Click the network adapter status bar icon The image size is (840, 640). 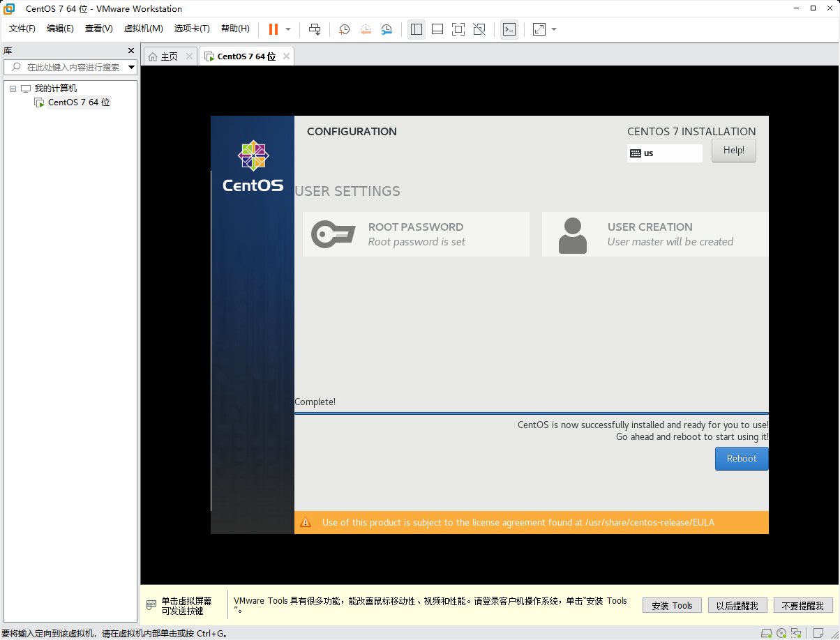coord(797,633)
